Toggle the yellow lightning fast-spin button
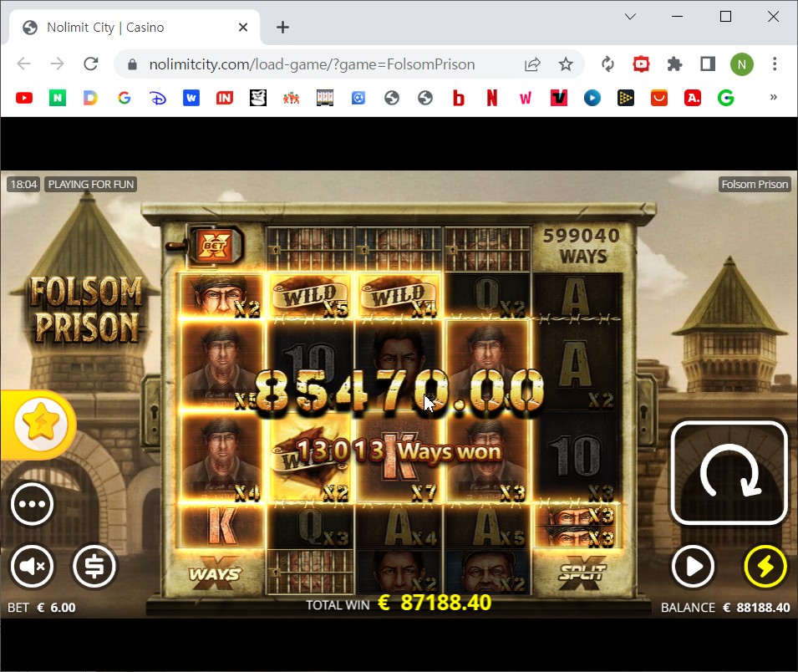This screenshot has width=798, height=672. tap(765, 566)
